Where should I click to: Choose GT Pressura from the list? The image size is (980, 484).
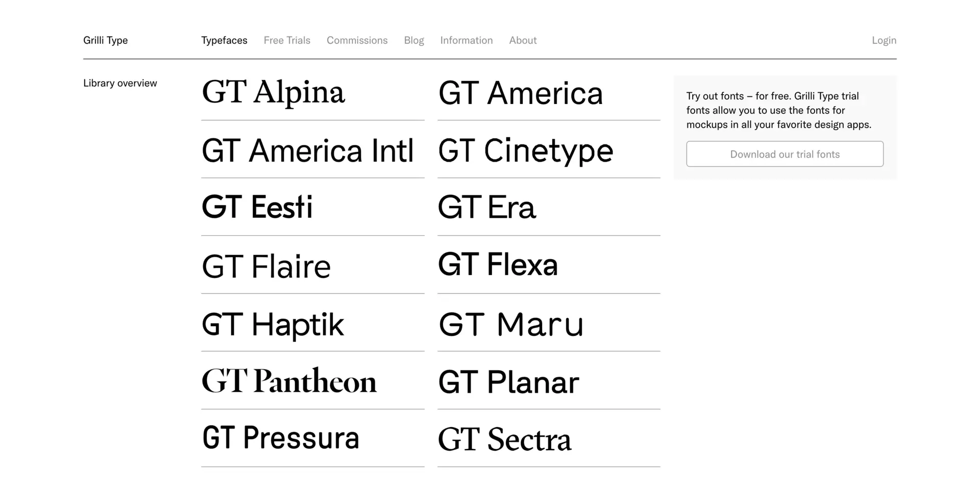[281, 438]
